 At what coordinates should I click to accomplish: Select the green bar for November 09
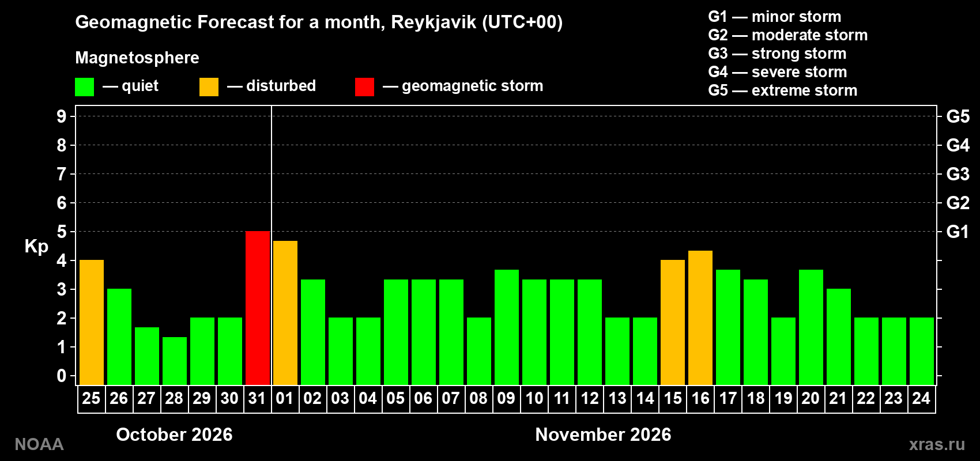507,327
